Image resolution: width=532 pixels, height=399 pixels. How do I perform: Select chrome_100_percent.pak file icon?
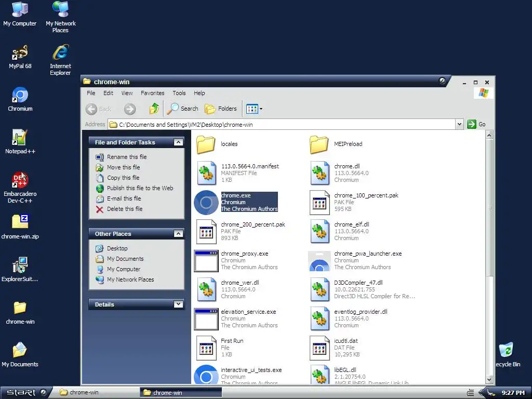(320, 203)
